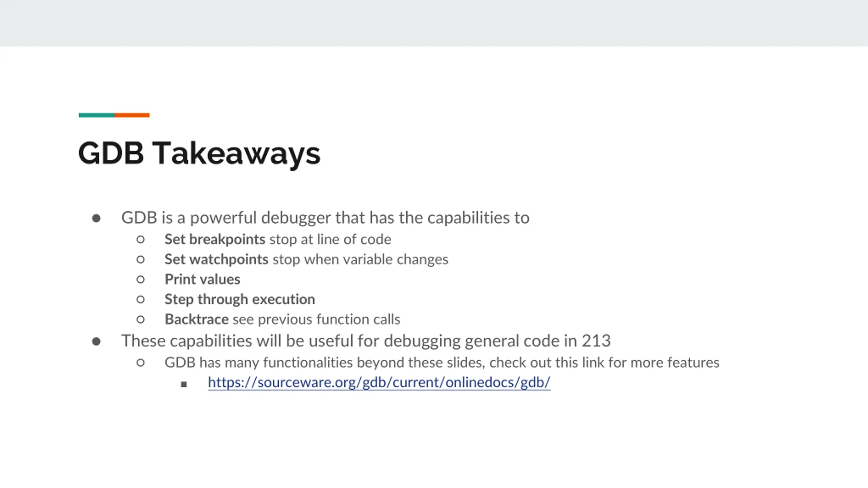Click the gray header band at top

coord(434,23)
